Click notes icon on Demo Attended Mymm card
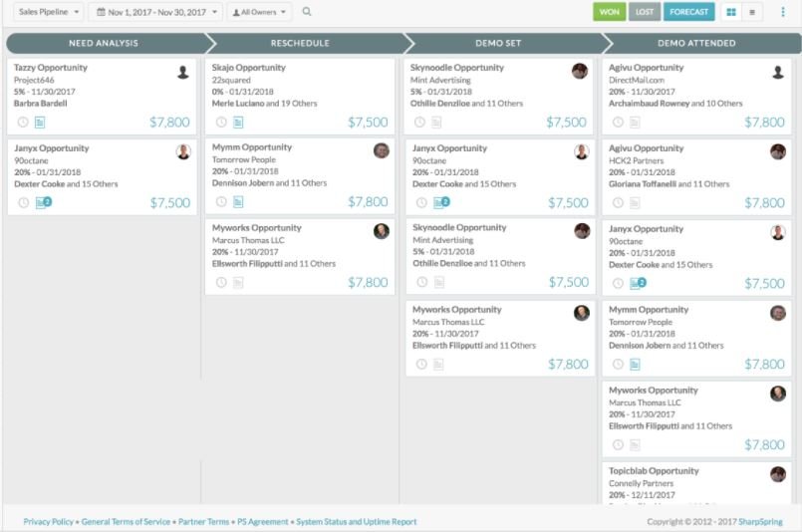Image resolution: width=802 pixels, height=532 pixels. (635, 364)
